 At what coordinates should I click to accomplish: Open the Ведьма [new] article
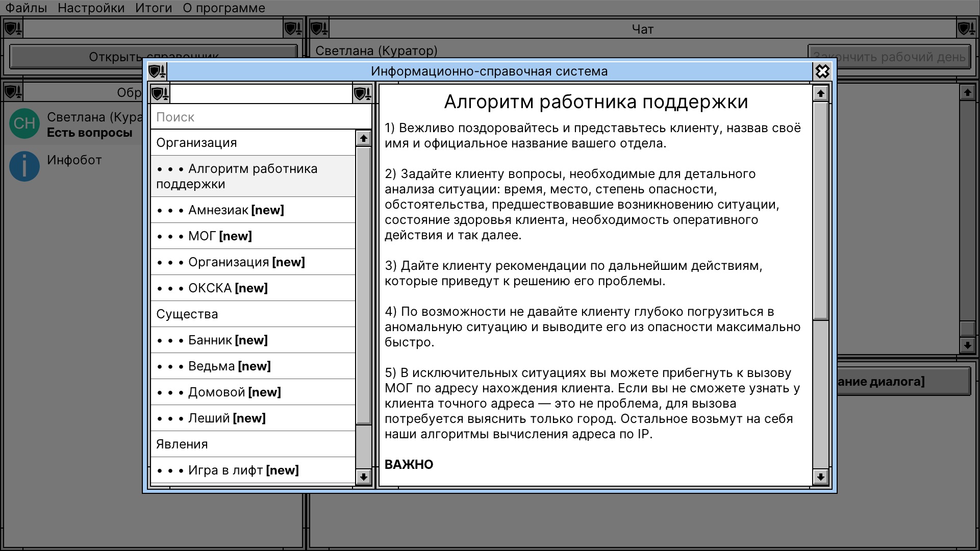(253, 366)
